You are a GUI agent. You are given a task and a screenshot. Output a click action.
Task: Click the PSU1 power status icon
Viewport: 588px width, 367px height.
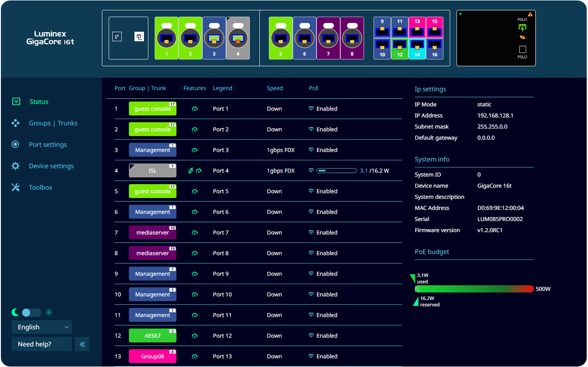pyautogui.click(x=522, y=28)
